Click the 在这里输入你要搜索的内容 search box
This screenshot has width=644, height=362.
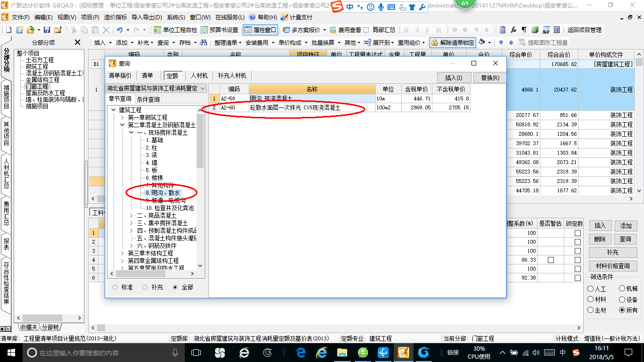pos(103,353)
